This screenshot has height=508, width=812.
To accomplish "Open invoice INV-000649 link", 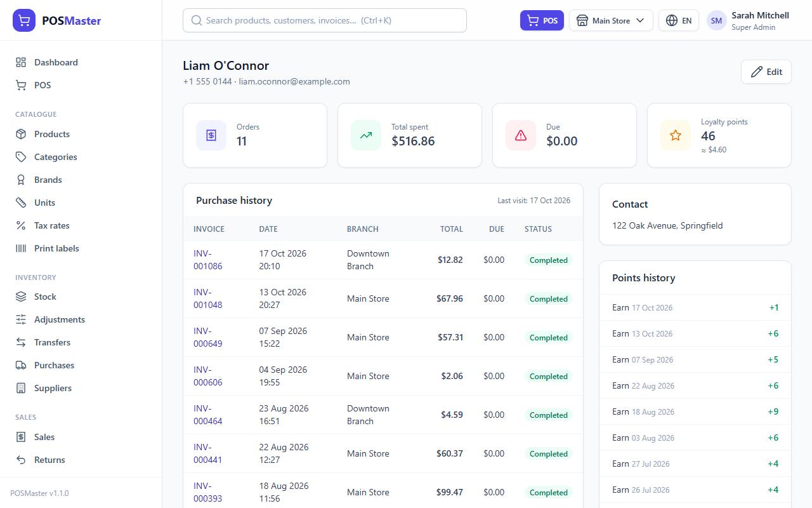I will tap(208, 337).
